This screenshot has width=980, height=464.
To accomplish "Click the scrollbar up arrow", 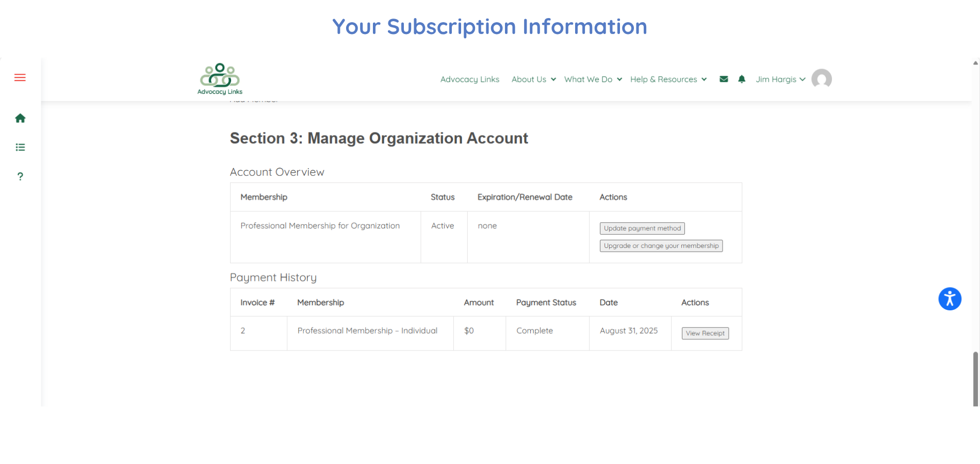I will 975,63.
